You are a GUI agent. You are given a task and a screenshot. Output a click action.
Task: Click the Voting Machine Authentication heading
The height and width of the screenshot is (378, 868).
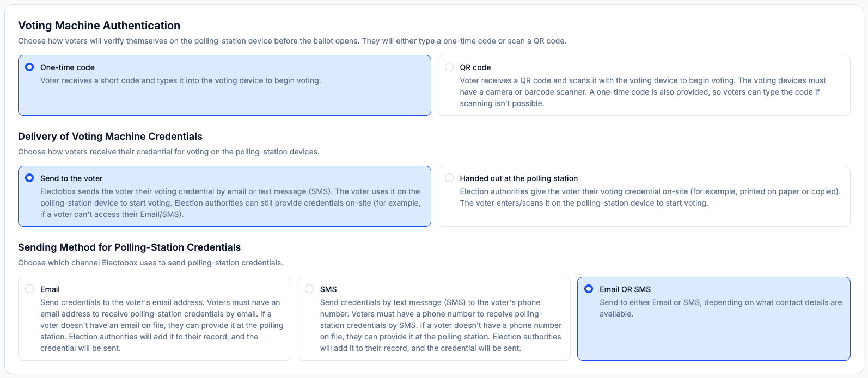(99, 26)
